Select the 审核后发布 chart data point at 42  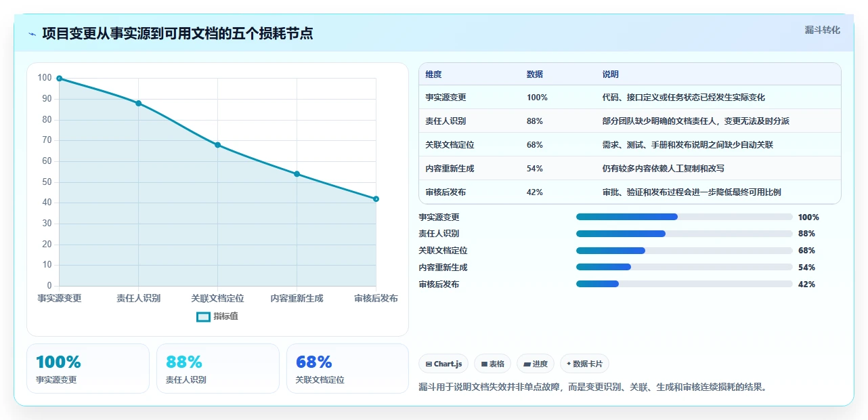(x=376, y=199)
